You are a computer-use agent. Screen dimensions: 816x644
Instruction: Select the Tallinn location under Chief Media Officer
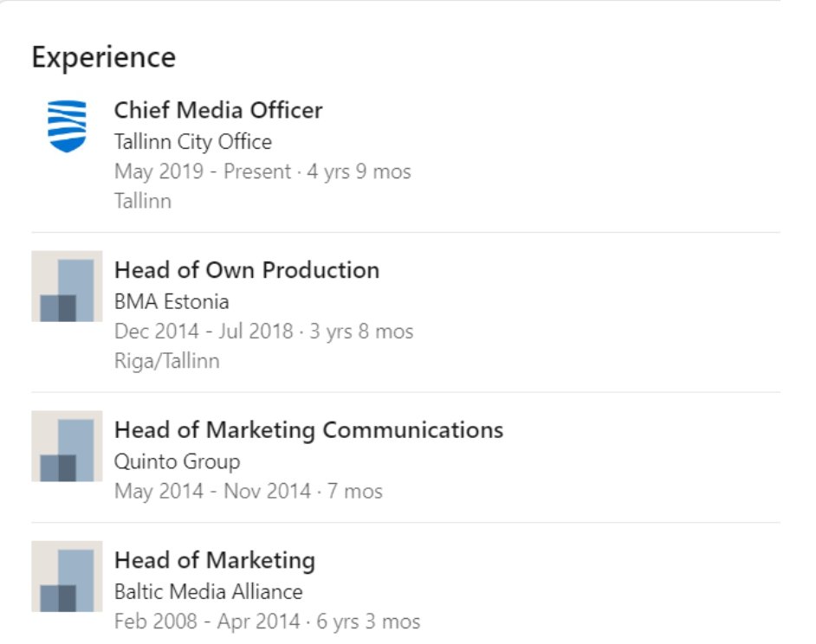[x=143, y=202]
